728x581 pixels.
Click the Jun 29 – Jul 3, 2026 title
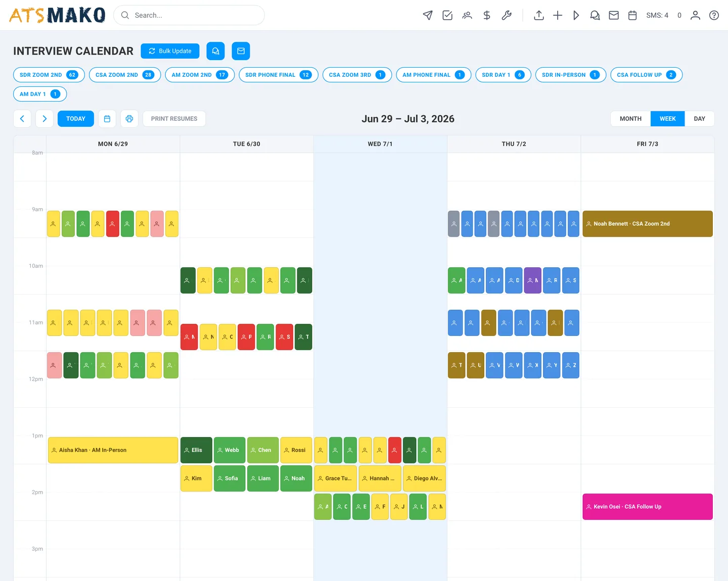pos(408,119)
